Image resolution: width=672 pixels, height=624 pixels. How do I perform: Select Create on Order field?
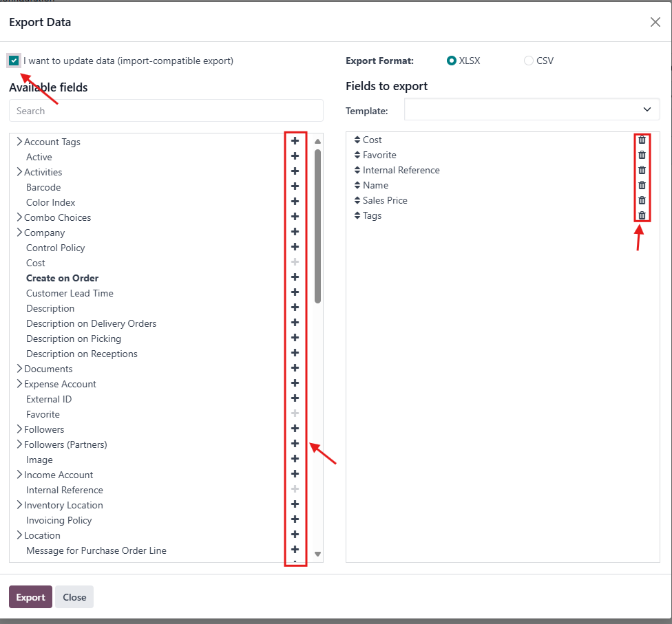[x=62, y=278]
